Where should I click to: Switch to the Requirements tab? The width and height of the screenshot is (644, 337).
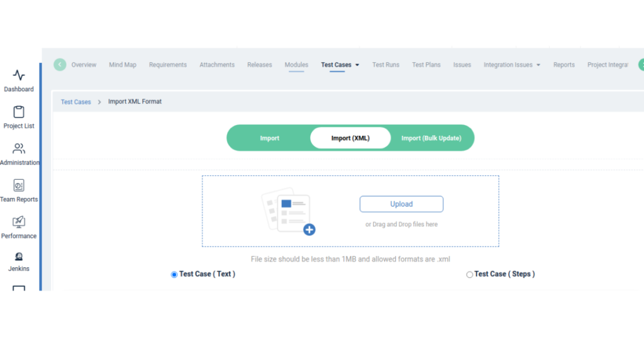click(168, 65)
